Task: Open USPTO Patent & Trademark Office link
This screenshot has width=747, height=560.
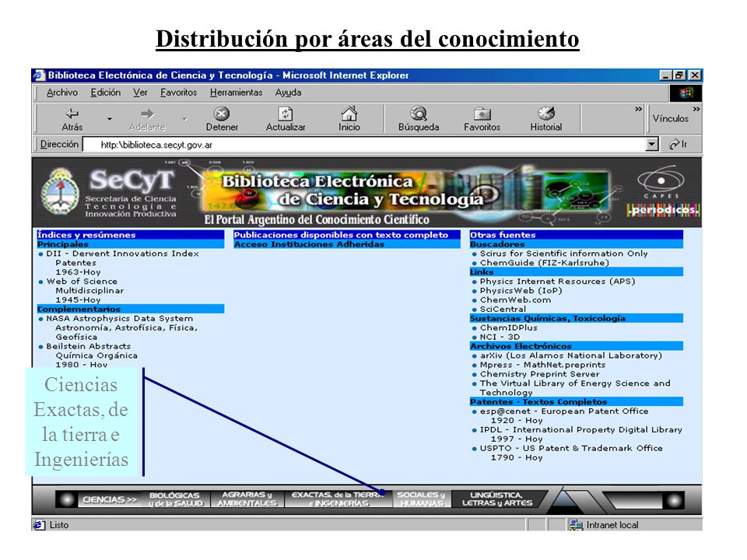Action: [570, 448]
